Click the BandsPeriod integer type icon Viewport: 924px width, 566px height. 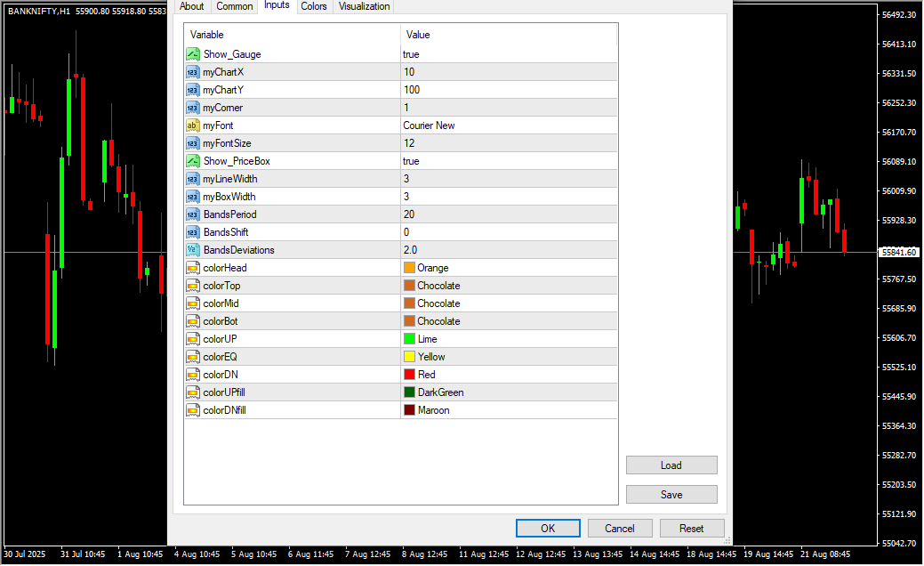pyautogui.click(x=192, y=214)
